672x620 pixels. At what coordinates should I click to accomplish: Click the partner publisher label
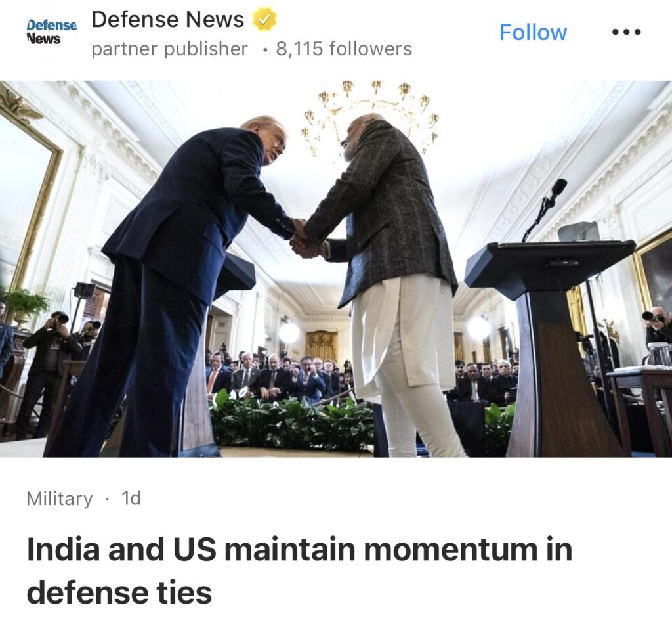(x=169, y=49)
